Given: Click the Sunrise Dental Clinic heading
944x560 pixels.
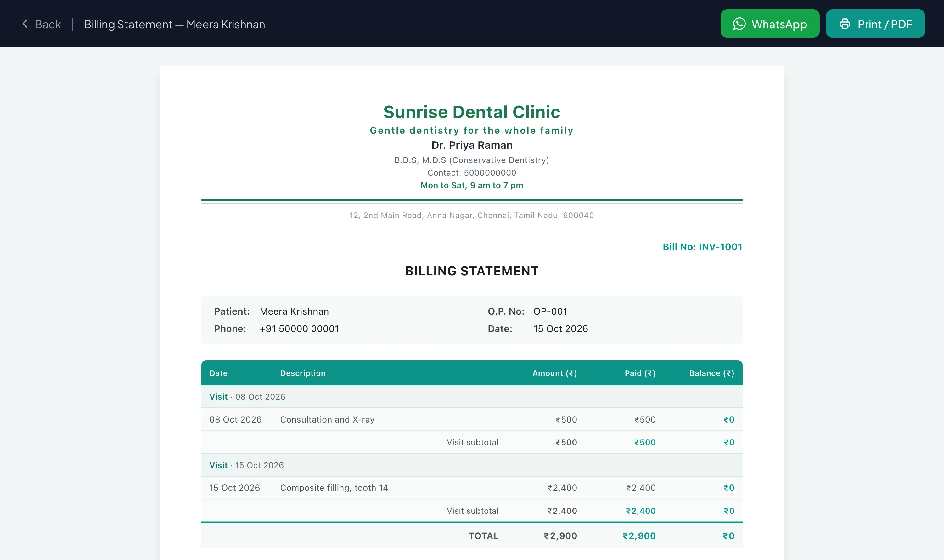Looking at the screenshot, I should coord(471,112).
